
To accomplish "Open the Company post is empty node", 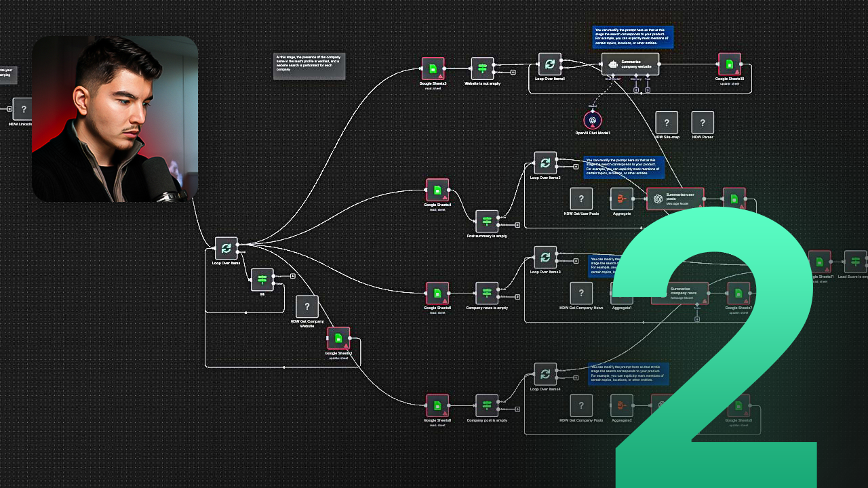I will coord(487,405).
